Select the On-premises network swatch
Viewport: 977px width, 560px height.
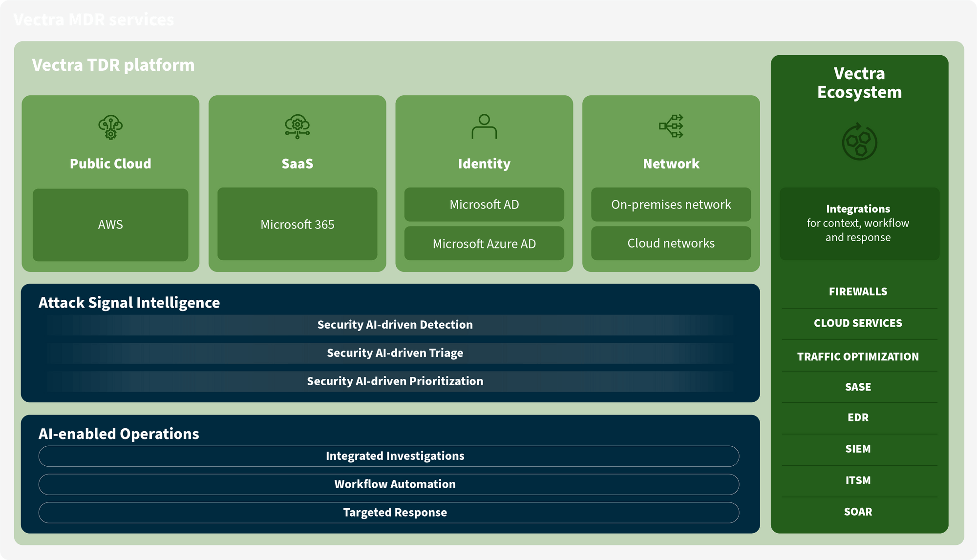[670, 205]
